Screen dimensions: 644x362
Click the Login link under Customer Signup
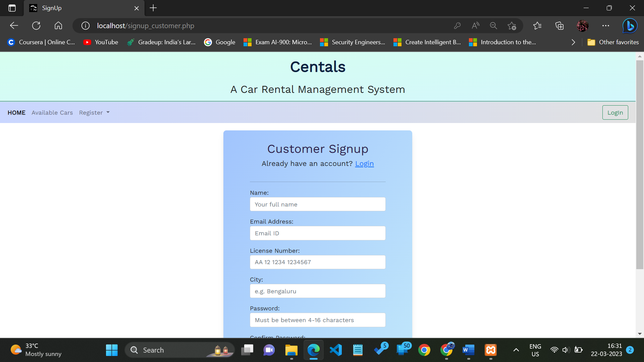tap(364, 164)
